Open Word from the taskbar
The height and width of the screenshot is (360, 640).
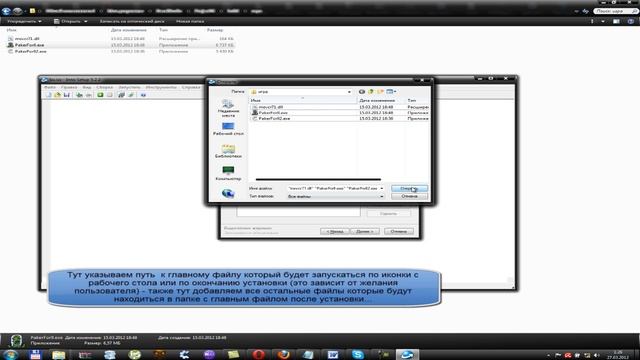(x=333, y=355)
